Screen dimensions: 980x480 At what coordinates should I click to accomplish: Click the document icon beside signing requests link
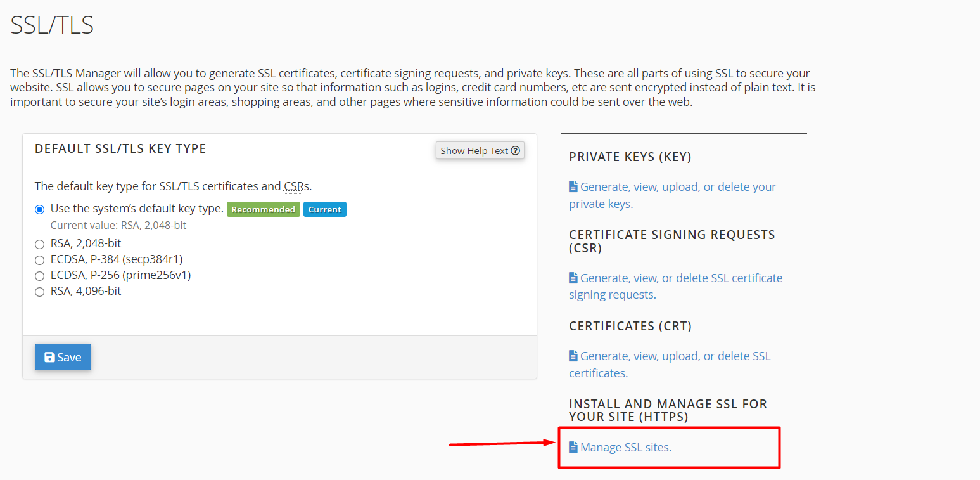[x=573, y=278]
